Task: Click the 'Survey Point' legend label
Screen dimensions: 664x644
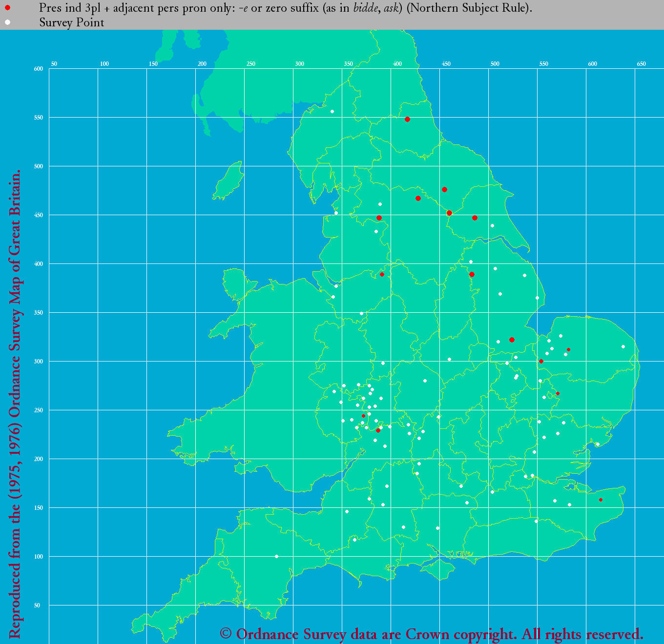Action: 72,22
